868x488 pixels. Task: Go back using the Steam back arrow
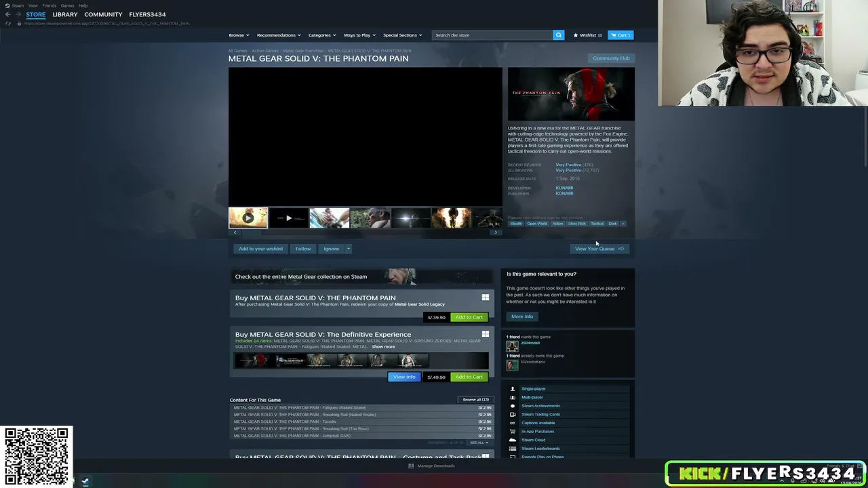(x=7, y=14)
